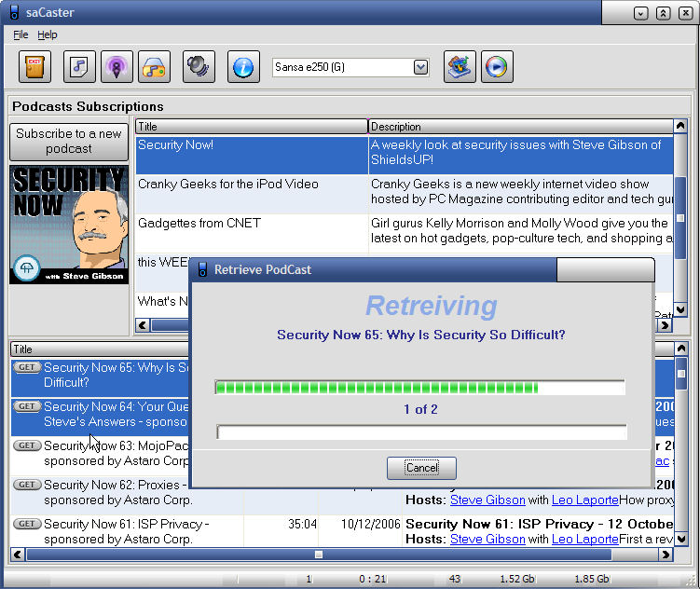This screenshot has width=700, height=589.
Task: Close the saCaster window
Action: (685, 13)
